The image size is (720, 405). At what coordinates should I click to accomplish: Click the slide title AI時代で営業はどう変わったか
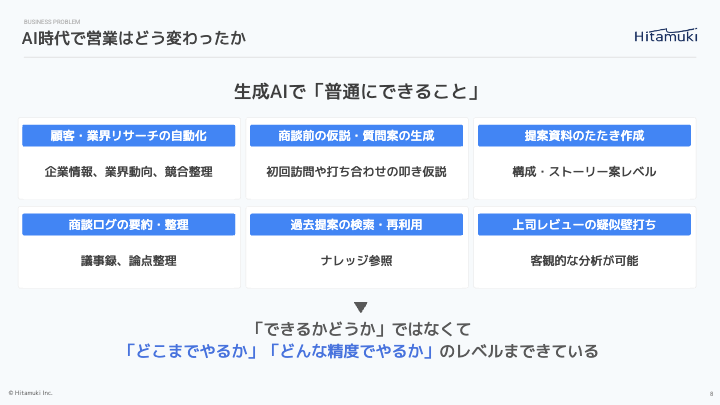[x=135, y=39]
